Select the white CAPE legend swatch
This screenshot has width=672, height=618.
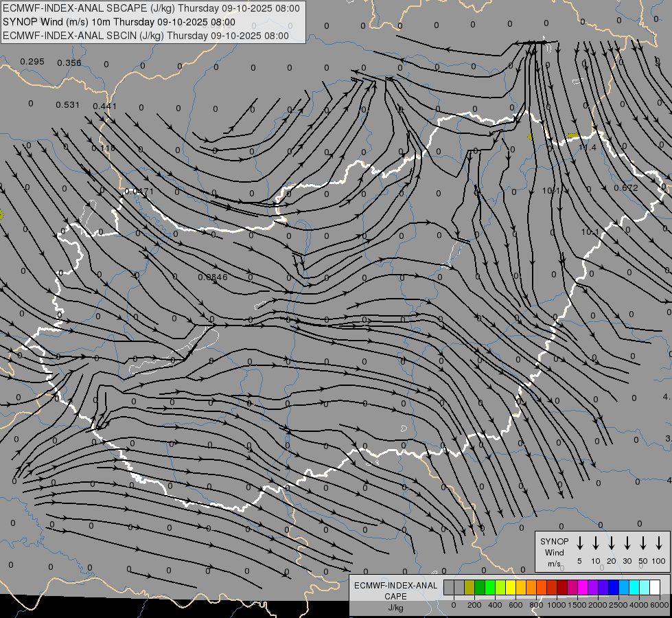(x=655, y=587)
